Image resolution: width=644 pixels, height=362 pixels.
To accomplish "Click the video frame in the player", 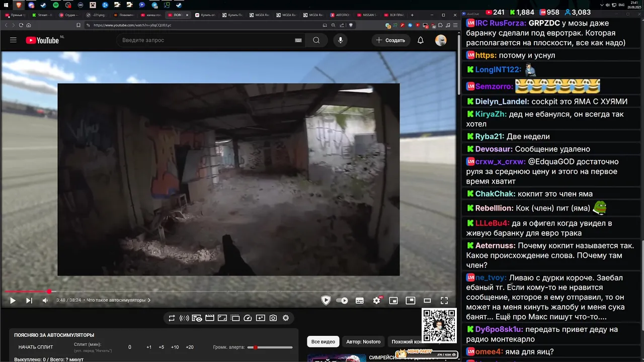I will pos(228,179).
